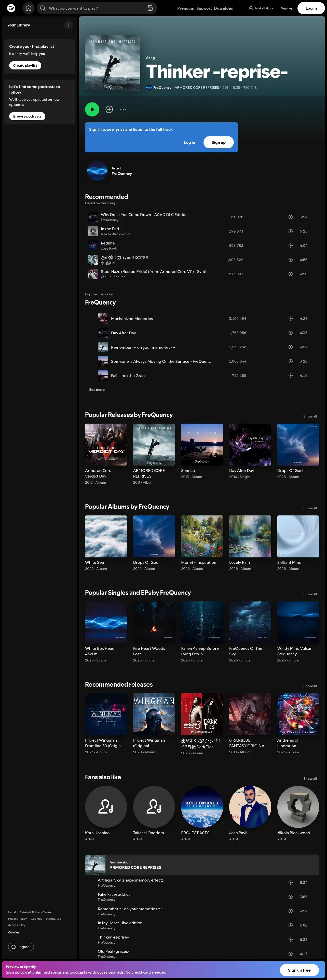327x980 pixels.
Task: Click the Sign up free button
Action: [299, 970]
